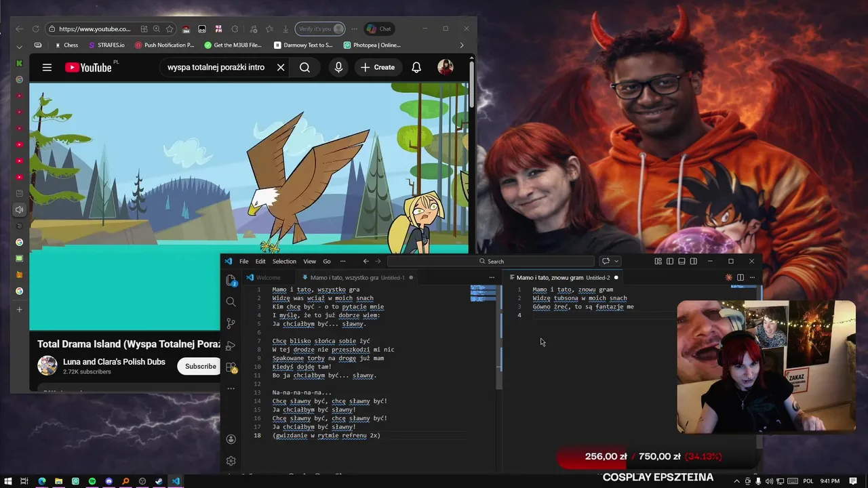Image resolution: width=868 pixels, height=488 pixels.
Task: Open the VS Code Go menu
Action: pos(327,262)
